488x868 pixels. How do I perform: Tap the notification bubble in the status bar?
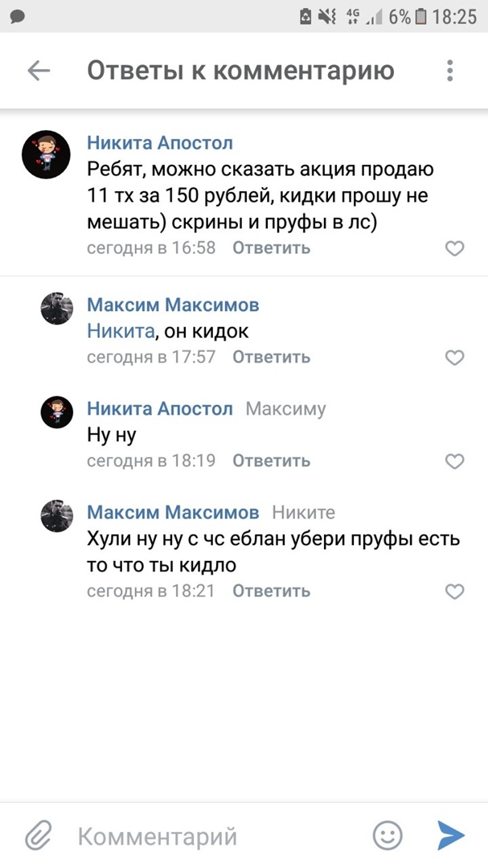[18, 16]
